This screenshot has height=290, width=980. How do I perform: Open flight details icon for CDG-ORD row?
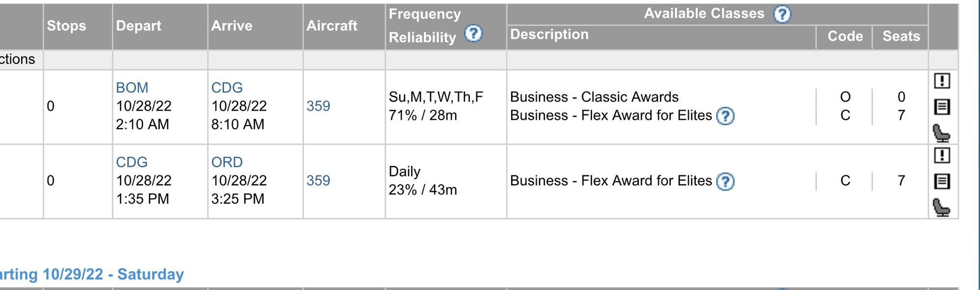tap(942, 181)
